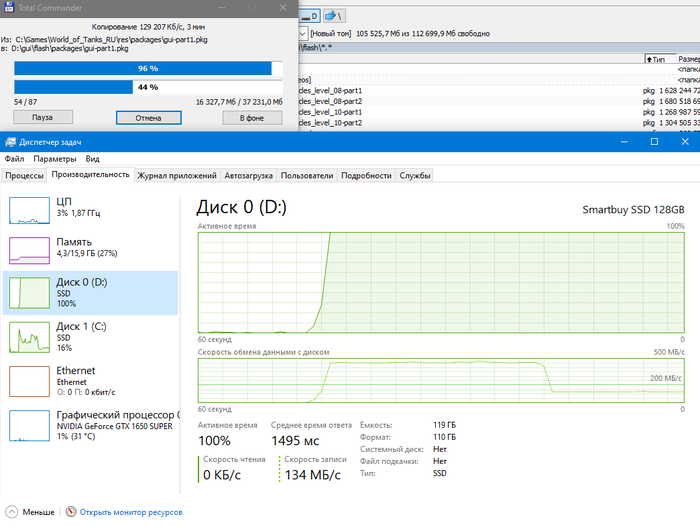Open the Файл menu in Task Manager
The image size is (700, 527).
click(14, 159)
